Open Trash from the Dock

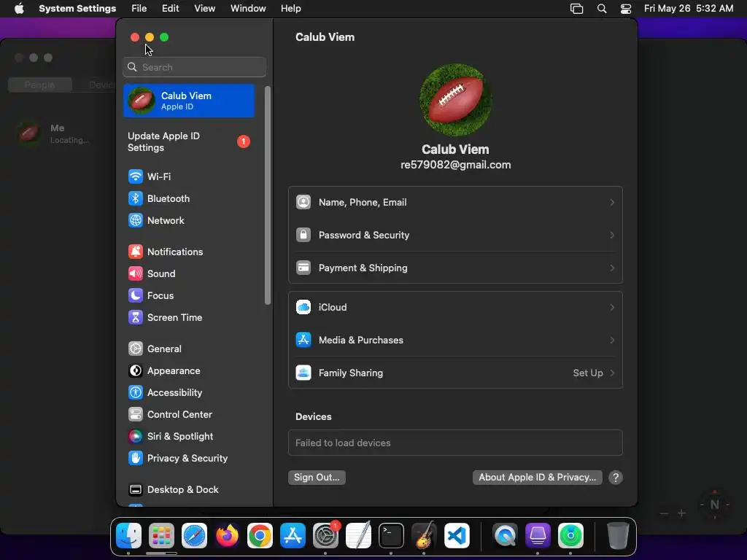618,536
